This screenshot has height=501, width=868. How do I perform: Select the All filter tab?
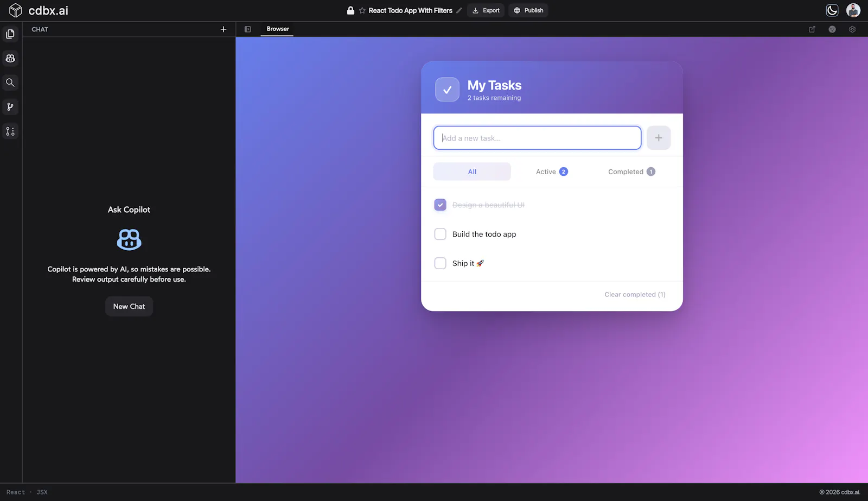click(472, 172)
